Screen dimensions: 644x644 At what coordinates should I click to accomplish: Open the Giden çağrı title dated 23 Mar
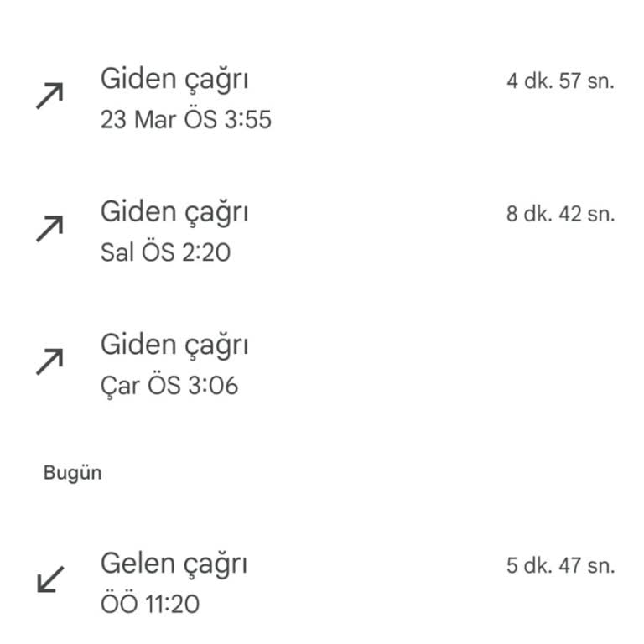click(174, 79)
